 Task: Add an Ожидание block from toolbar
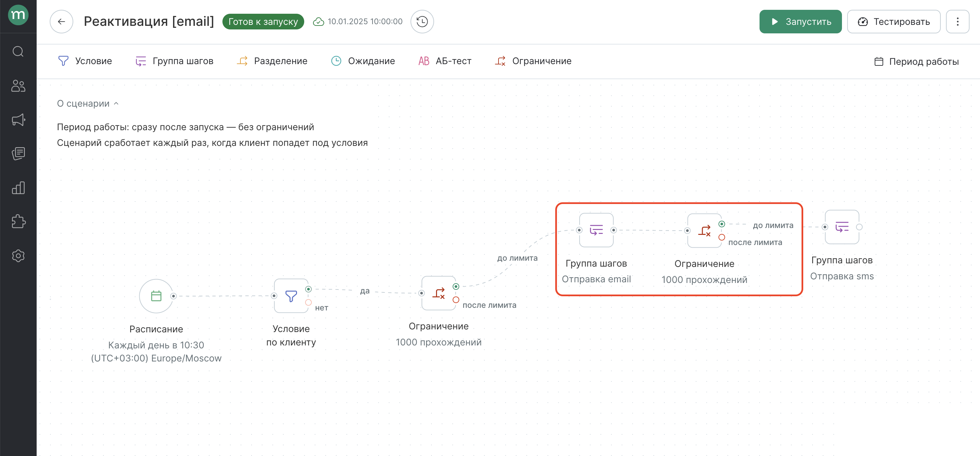363,61
